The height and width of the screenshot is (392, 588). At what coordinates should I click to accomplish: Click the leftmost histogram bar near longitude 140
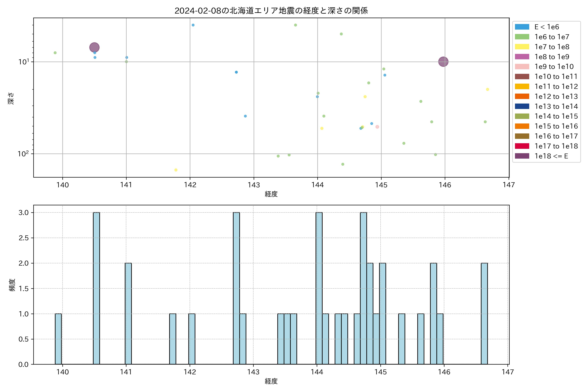click(58, 339)
